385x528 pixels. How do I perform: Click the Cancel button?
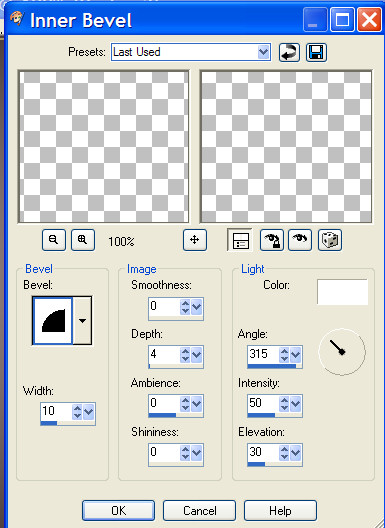pyautogui.click(x=199, y=510)
